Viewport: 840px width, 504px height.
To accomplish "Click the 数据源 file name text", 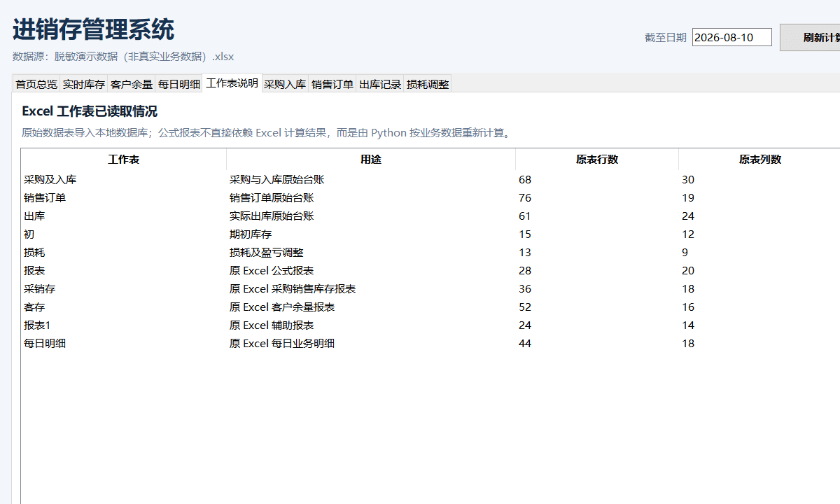I will click(x=123, y=57).
